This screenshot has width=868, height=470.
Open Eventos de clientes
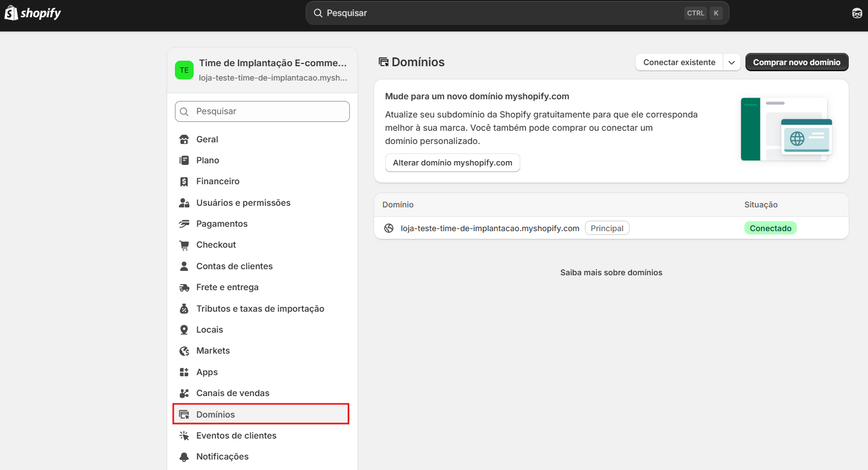click(x=262, y=436)
